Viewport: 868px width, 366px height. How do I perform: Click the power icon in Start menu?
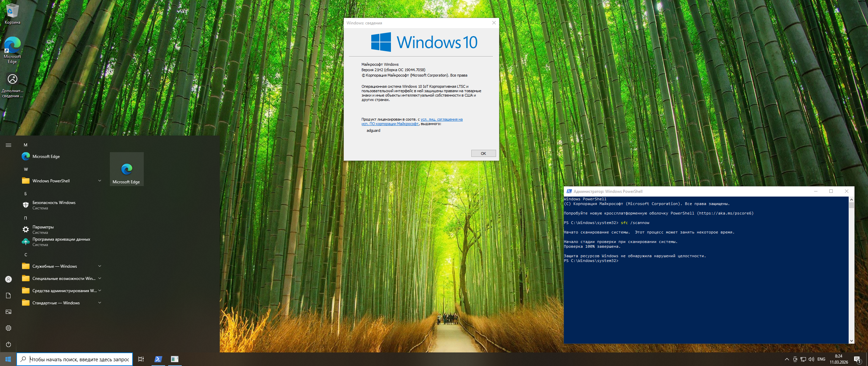coord(8,344)
